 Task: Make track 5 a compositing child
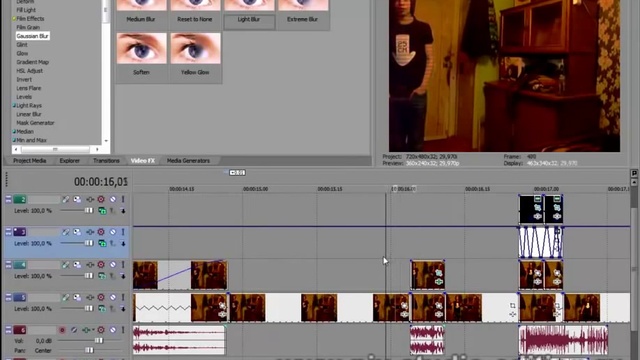pos(123,309)
